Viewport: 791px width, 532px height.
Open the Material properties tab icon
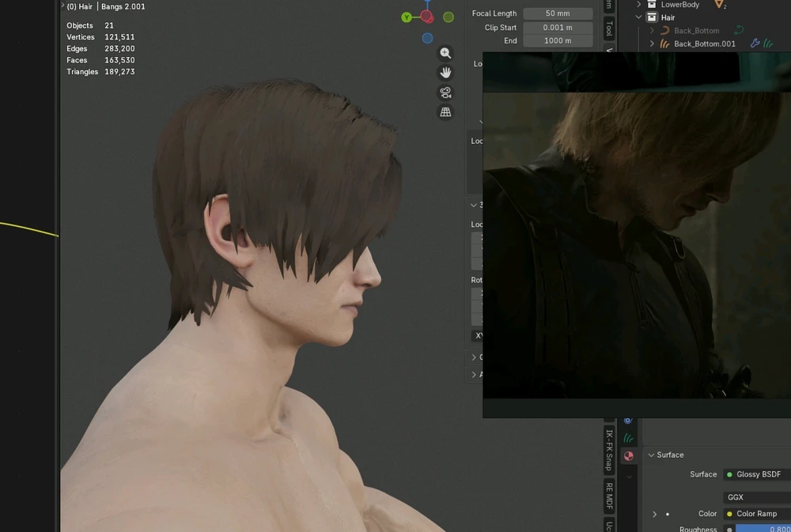[x=628, y=455]
